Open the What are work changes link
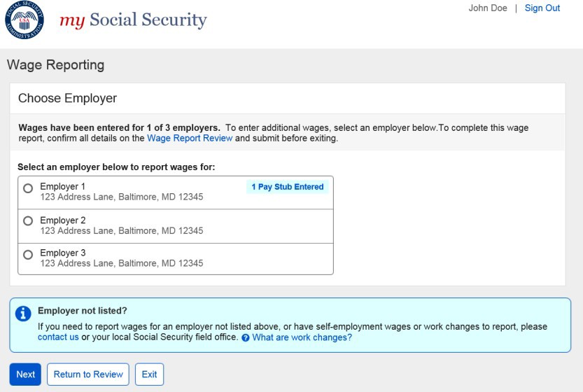The height and width of the screenshot is (392, 583). (302, 337)
